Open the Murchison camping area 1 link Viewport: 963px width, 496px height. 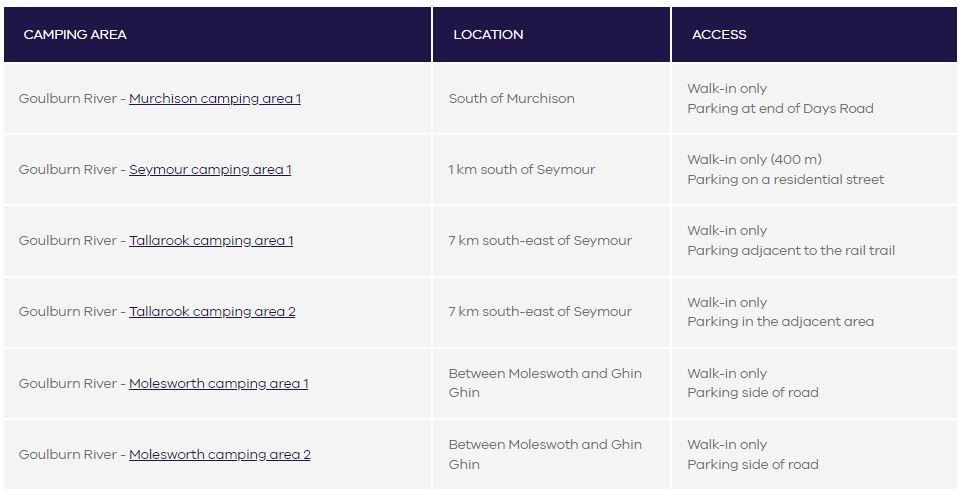(x=214, y=99)
